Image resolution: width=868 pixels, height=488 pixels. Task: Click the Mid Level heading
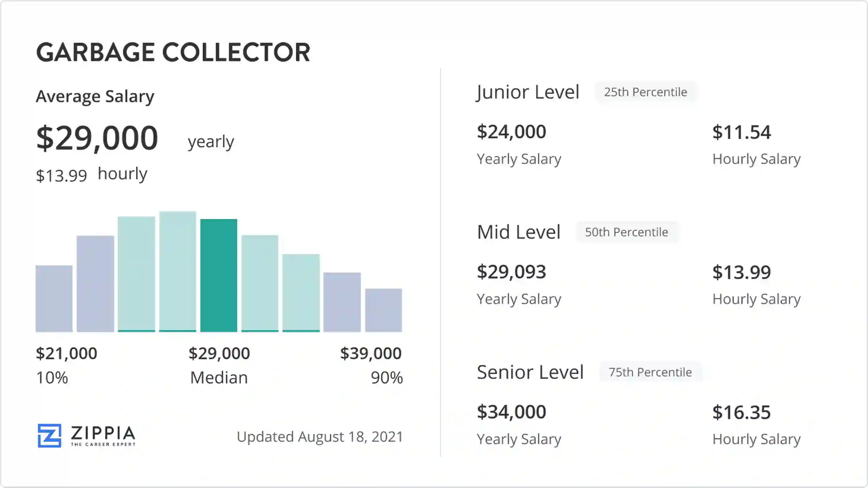click(519, 232)
